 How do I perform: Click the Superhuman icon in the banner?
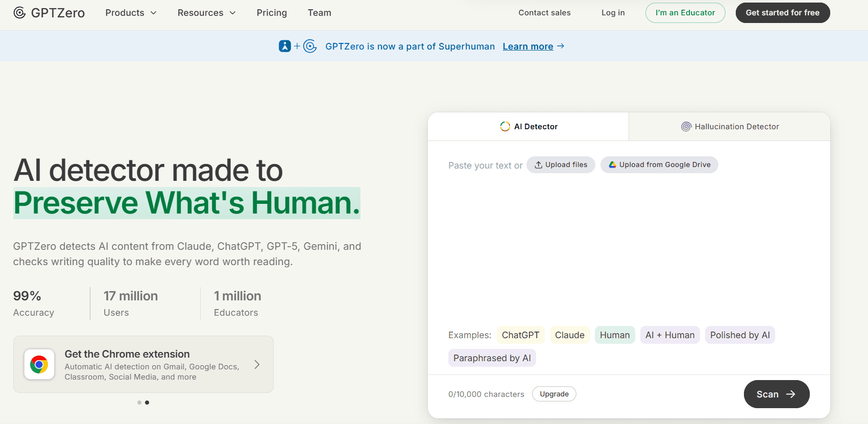pos(285,46)
